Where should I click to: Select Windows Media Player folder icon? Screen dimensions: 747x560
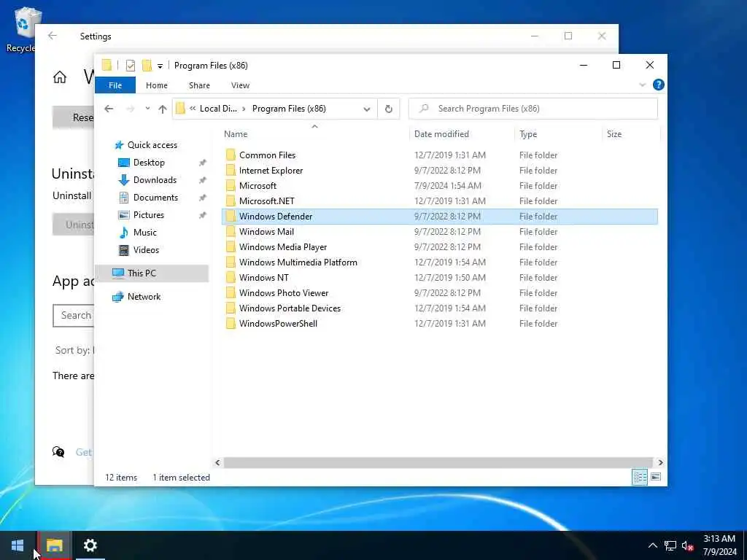tap(231, 246)
